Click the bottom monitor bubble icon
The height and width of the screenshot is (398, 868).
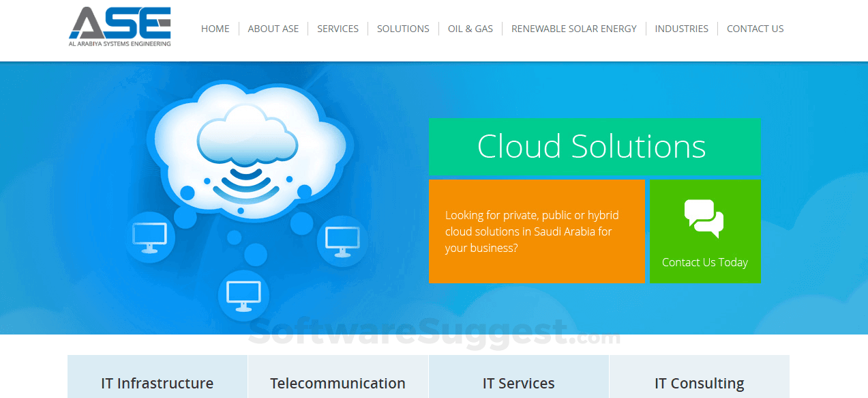point(243,296)
